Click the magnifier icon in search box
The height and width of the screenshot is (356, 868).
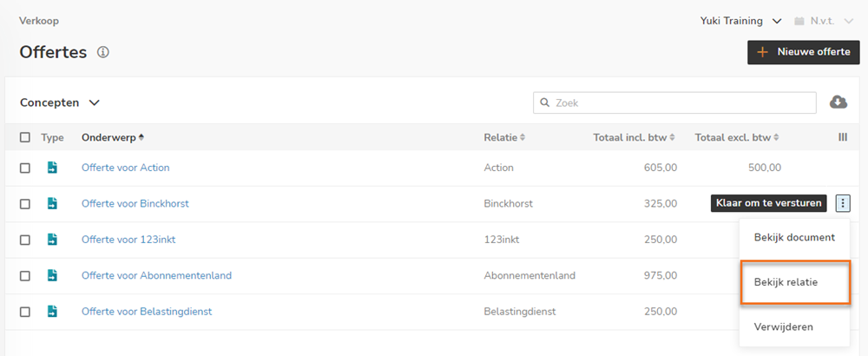coord(545,102)
